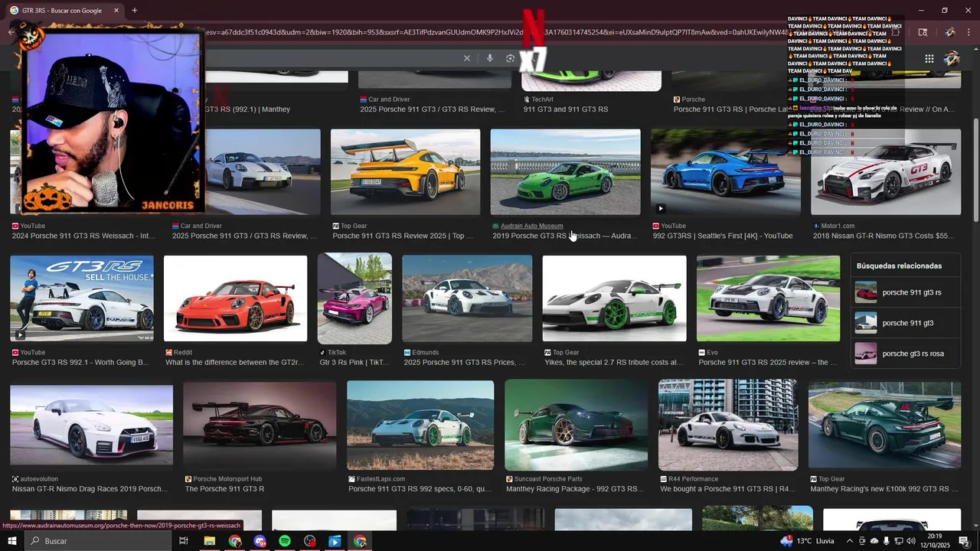Viewport: 980px width, 551px height.
Task: Click the Chrome page search side-panel icon
Action: (x=923, y=32)
